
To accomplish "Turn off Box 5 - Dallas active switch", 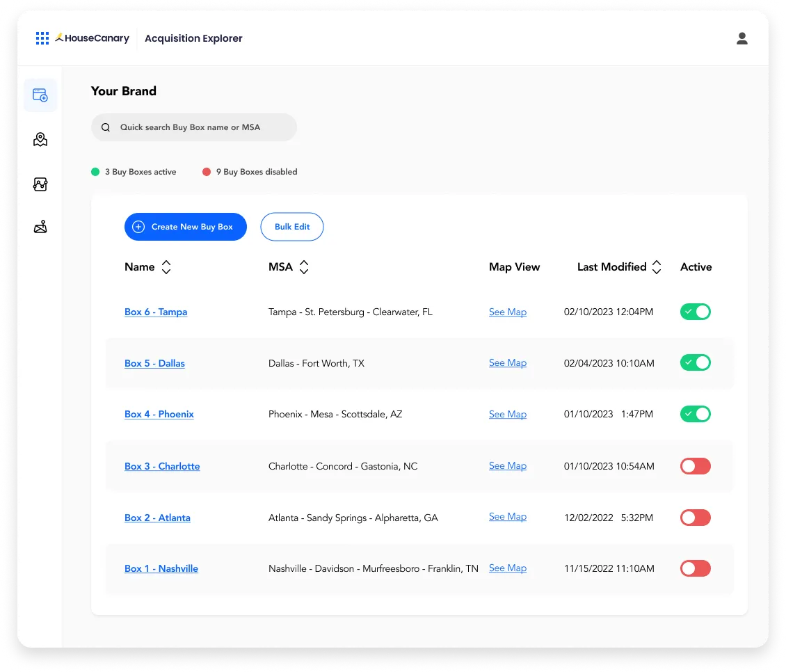I will click(695, 362).
